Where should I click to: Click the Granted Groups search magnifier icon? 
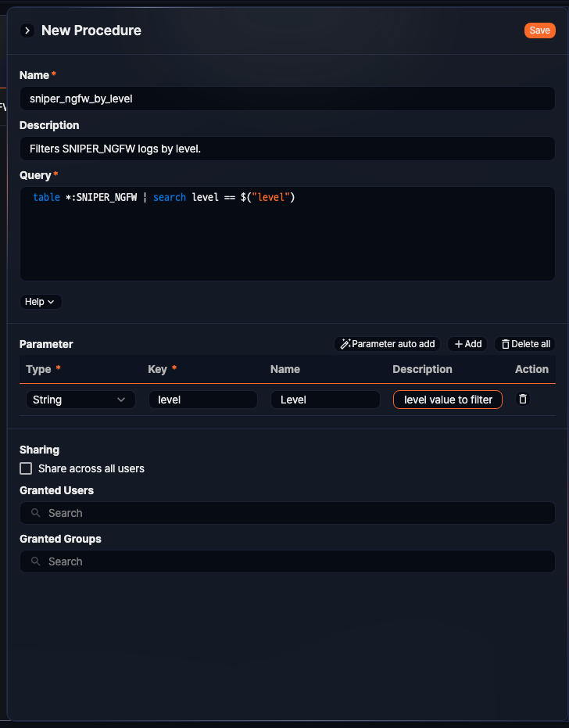click(36, 561)
